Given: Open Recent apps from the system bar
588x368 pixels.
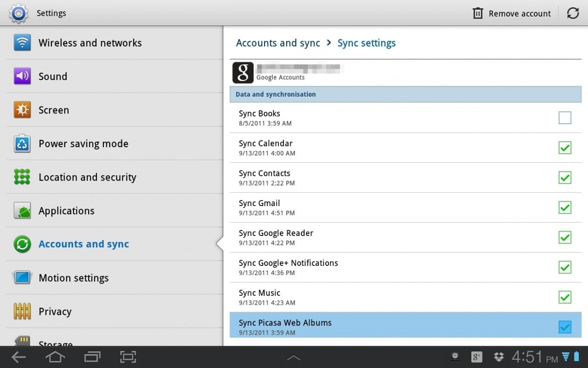Looking at the screenshot, I should 92,357.
